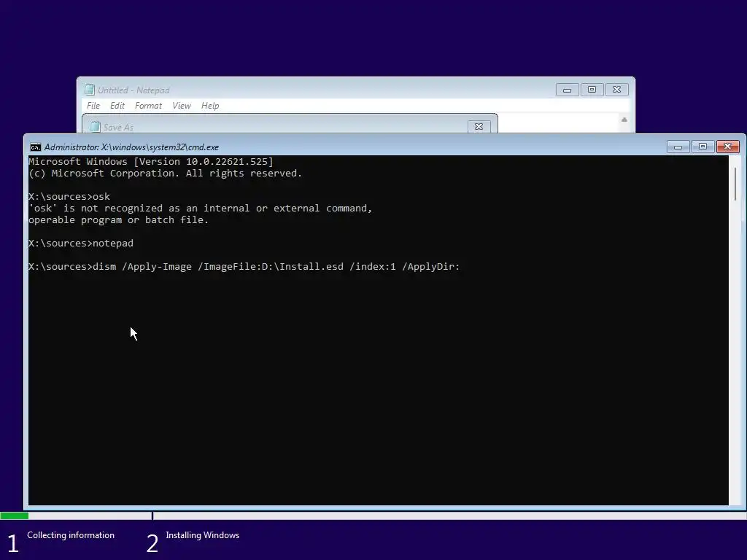Click the 'Untitled - Notepad' title text
This screenshot has width=747, height=560.
(x=133, y=90)
